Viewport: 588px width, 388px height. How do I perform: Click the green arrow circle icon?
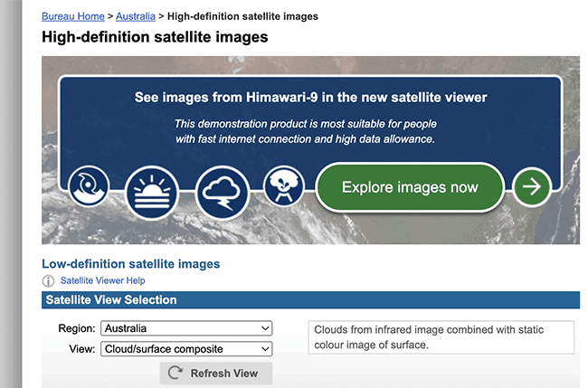pyautogui.click(x=531, y=186)
